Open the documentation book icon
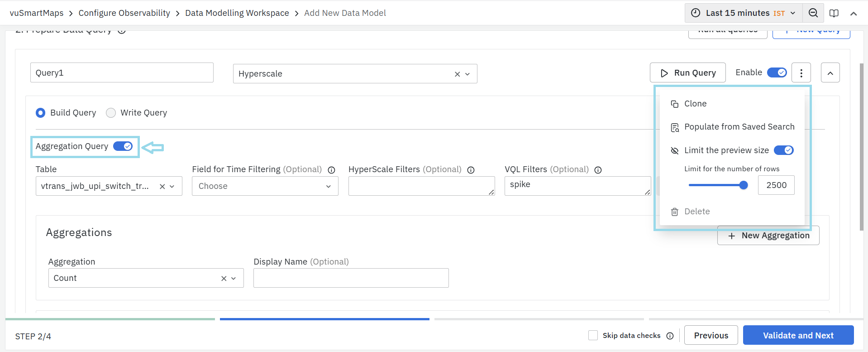 (834, 13)
